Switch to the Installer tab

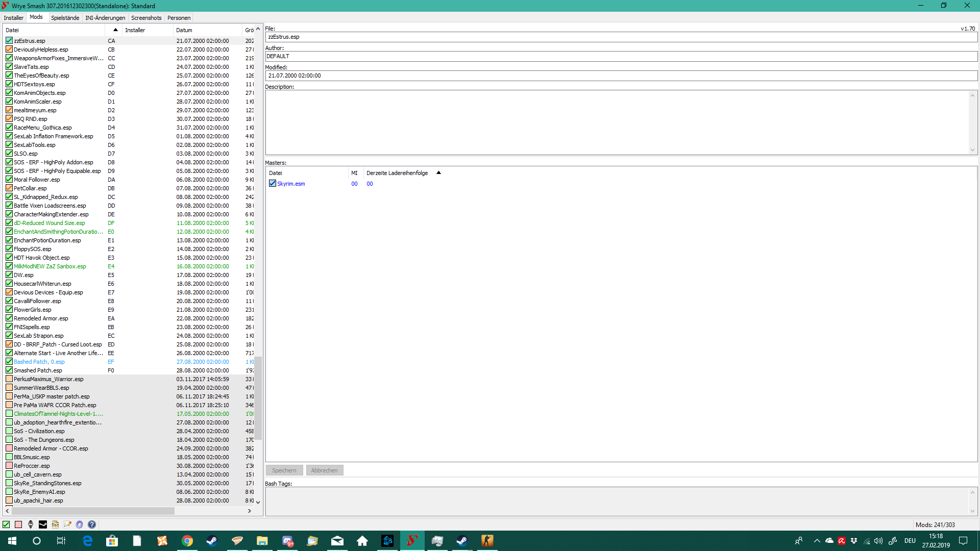[14, 18]
